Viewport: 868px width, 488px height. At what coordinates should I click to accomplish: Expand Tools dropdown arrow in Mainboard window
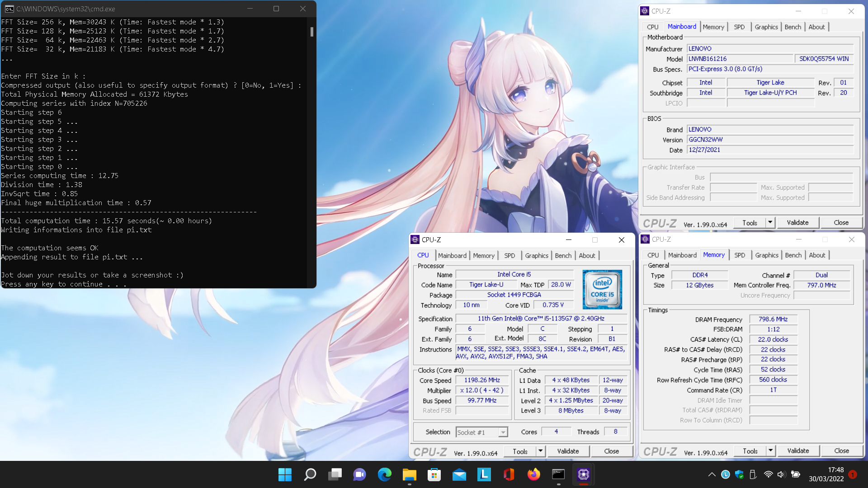click(x=770, y=222)
